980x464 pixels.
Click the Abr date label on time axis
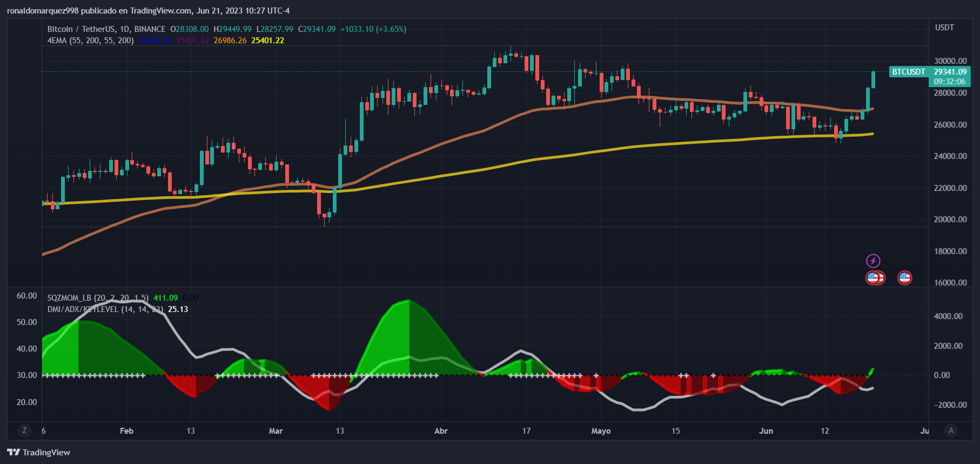coord(441,431)
